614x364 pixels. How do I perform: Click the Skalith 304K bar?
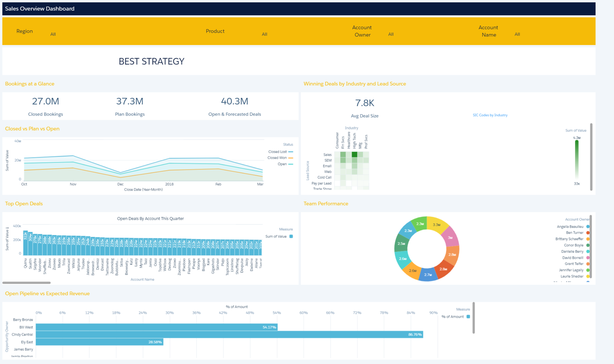point(31,244)
